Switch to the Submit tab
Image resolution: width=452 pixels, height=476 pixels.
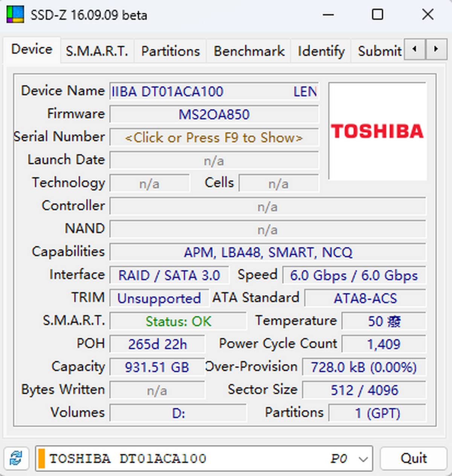point(379,50)
